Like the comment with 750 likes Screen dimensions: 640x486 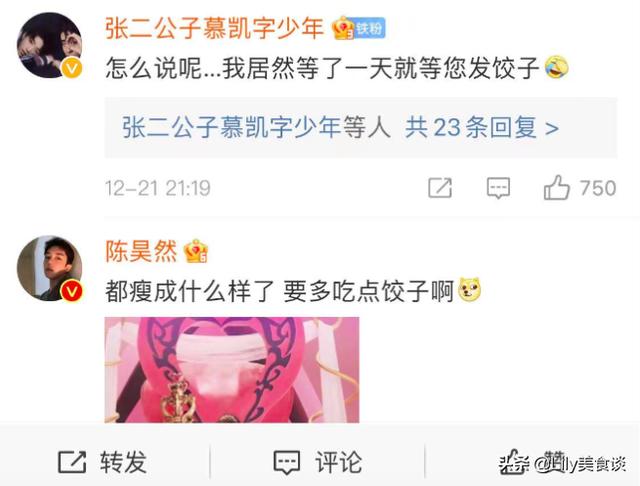(x=556, y=188)
